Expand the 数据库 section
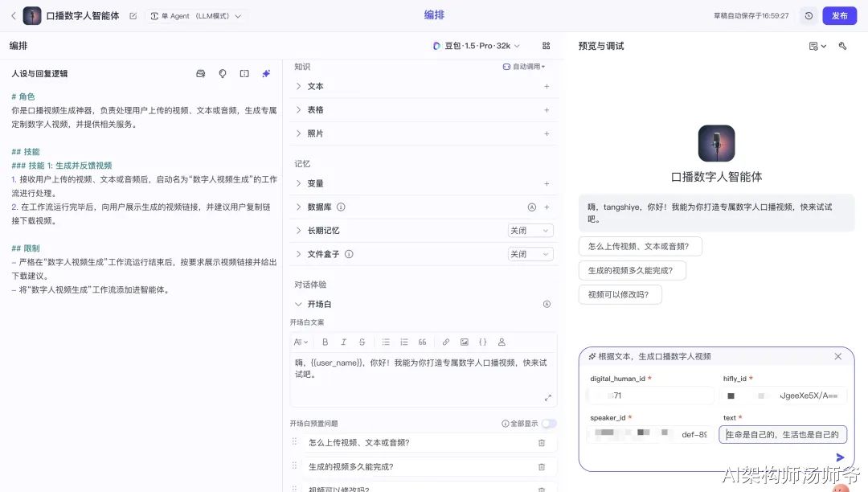Image resolution: width=868 pixels, height=492 pixels. (x=299, y=207)
